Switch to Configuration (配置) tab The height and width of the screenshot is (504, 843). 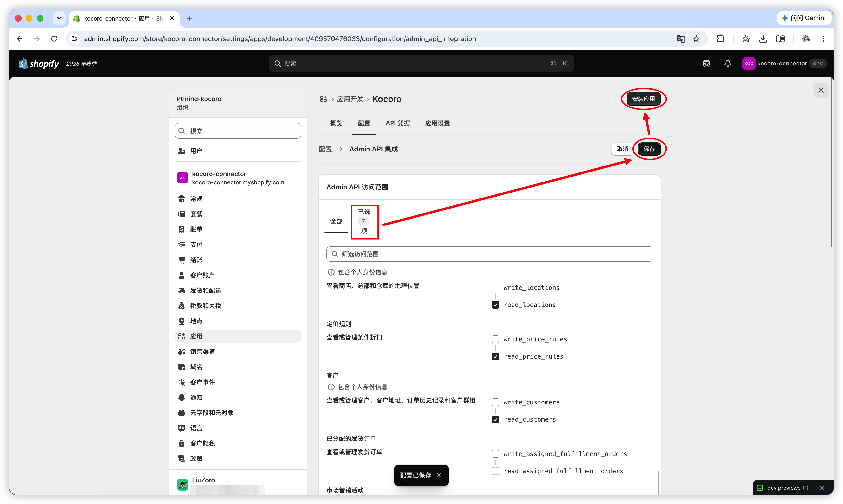364,123
